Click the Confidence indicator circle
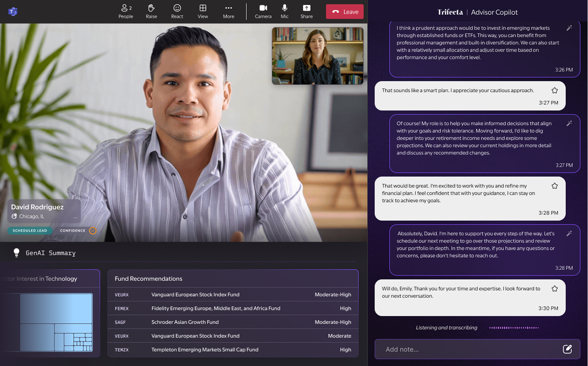Viewport: 588px width, 366px height. [93, 231]
